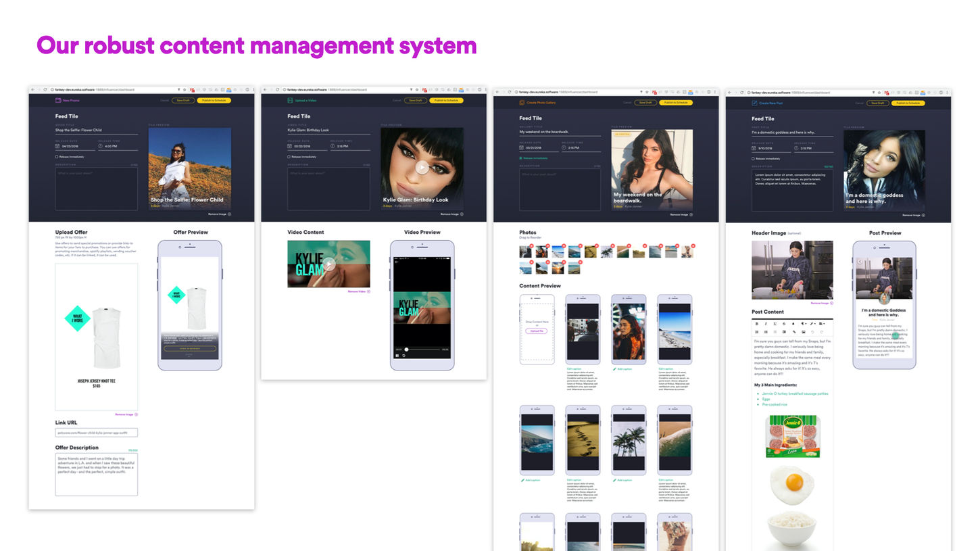Check Release immediately in the Upload a Video window
Screen dimensions: 980x551
coord(289,157)
